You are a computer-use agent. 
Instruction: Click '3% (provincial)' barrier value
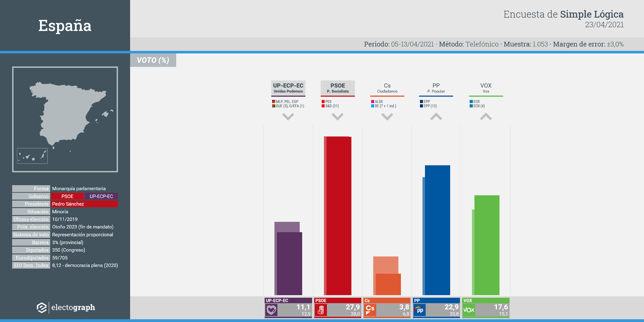pyautogui.click(x=68, y=242)
